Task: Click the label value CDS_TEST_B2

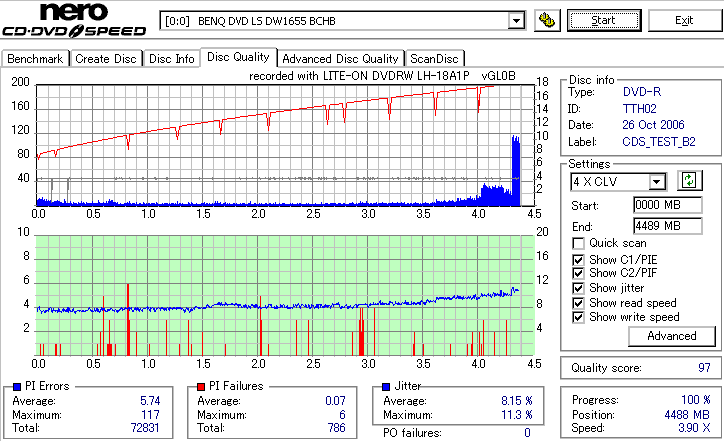Action: [x=659, y=142]
